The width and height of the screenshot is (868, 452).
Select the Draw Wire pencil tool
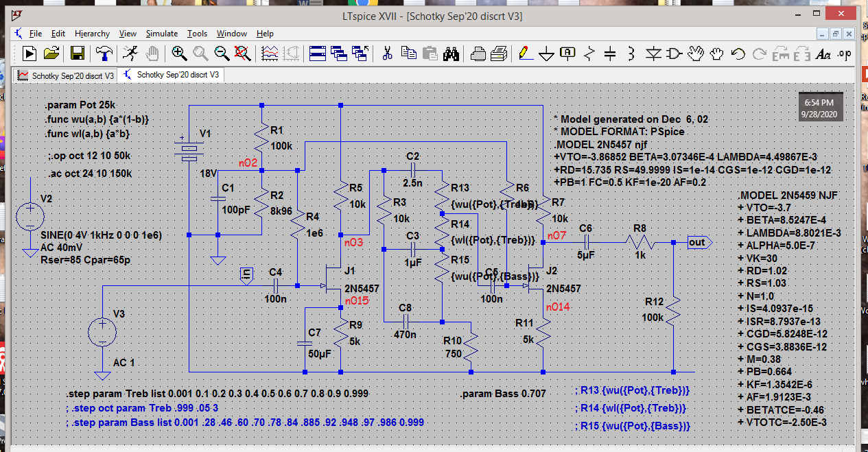pyautogui.click(x=526, y=53)
